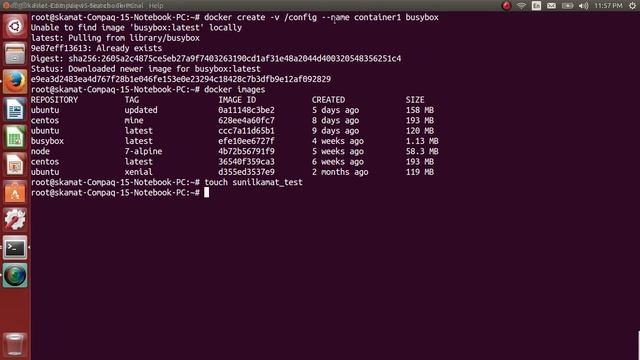Open the green globe application in dock
This screenshot has height=360, width=640.
(x=15, y=275)
